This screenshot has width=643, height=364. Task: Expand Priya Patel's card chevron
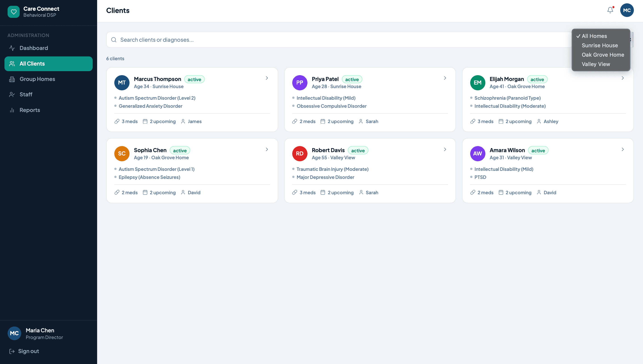(x=445, y=78)
